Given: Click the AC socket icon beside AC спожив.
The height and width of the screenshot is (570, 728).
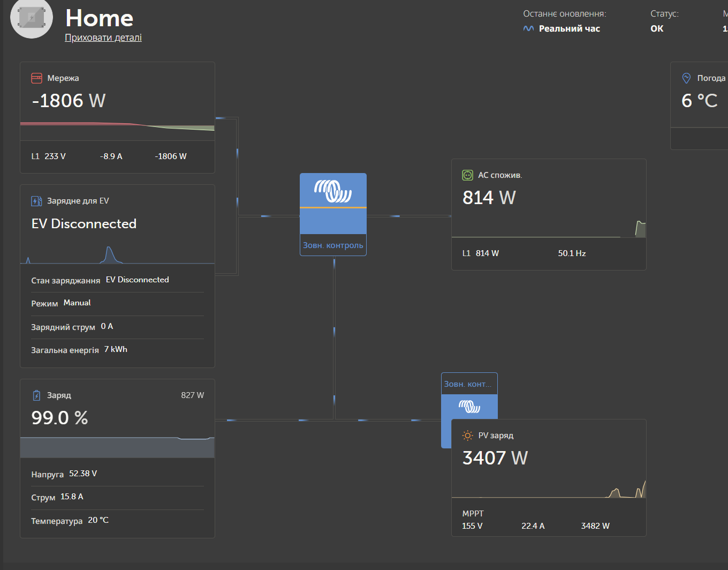Looking at the screenshot, I should click(x=467, y=175).
